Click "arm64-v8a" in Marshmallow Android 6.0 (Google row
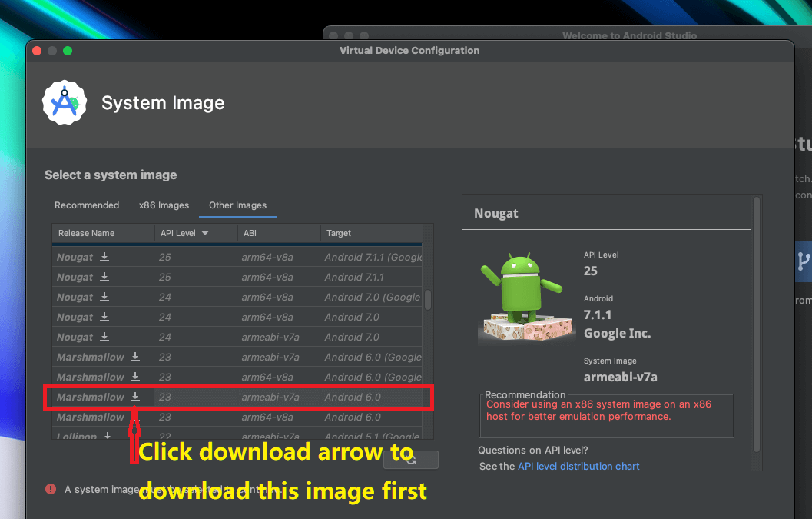 pyautogui.click(x=267, y=377)
